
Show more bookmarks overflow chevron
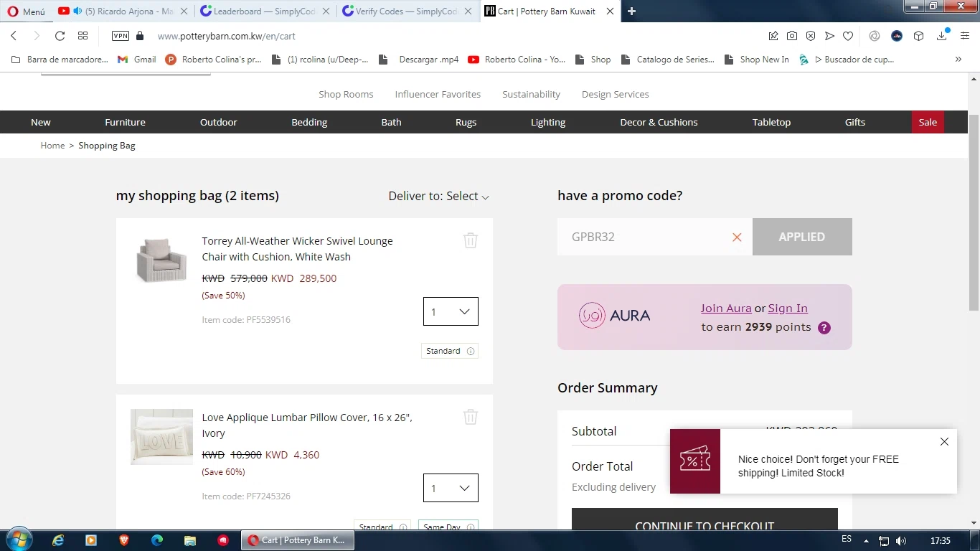[x=958, y=60]
